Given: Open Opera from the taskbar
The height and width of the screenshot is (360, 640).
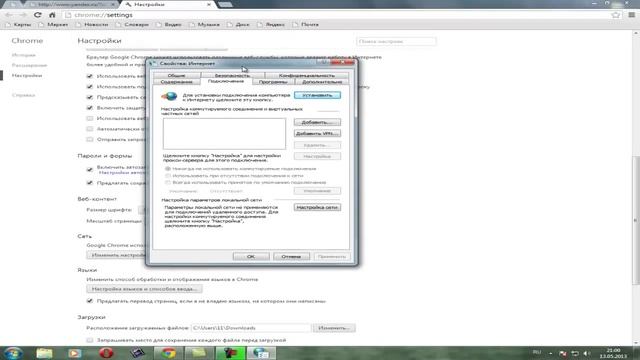Looking at the screenshot, I should click(106, 353).
